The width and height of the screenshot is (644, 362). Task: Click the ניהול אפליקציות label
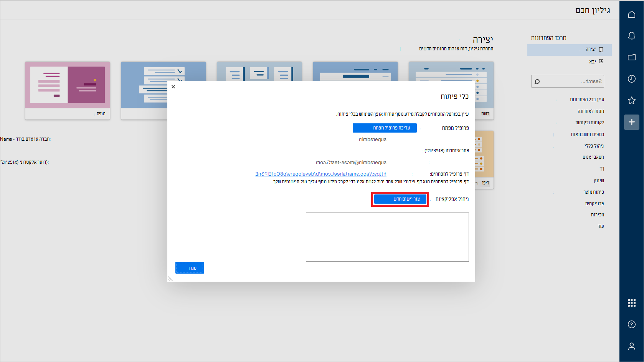[x=452, y=199]
